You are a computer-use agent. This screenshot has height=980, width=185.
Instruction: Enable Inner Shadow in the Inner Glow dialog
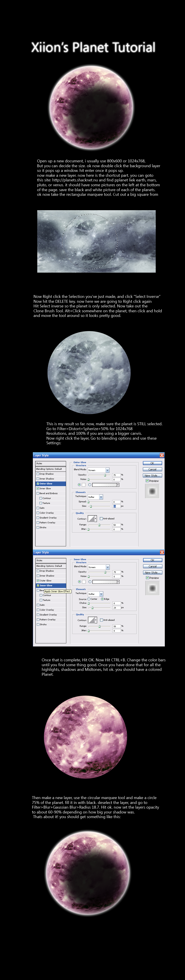[x=38, y=576]
